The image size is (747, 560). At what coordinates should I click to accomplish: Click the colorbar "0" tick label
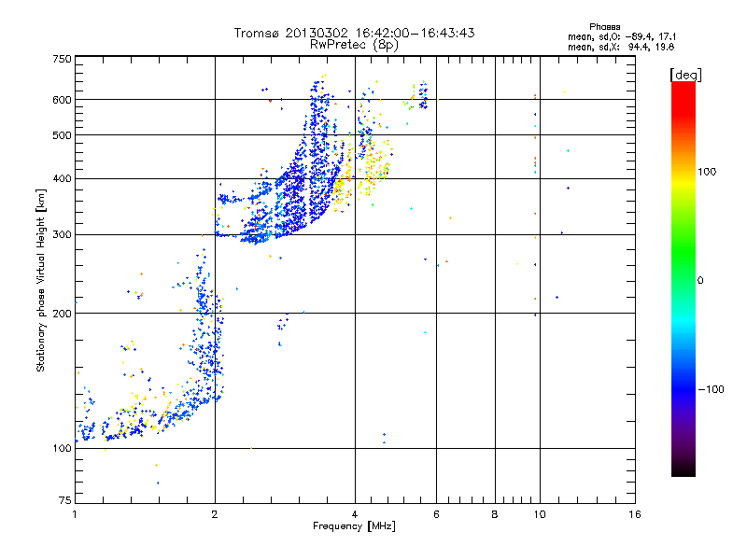tap(700, 281)
